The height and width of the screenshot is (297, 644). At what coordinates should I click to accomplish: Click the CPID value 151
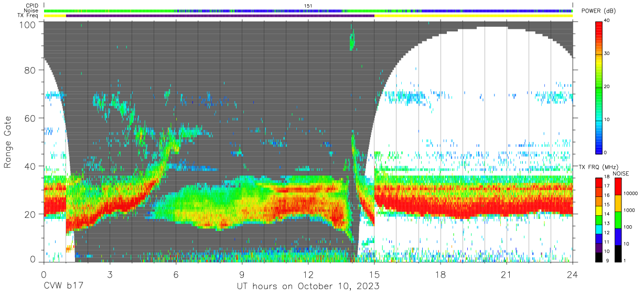(308, 6)
